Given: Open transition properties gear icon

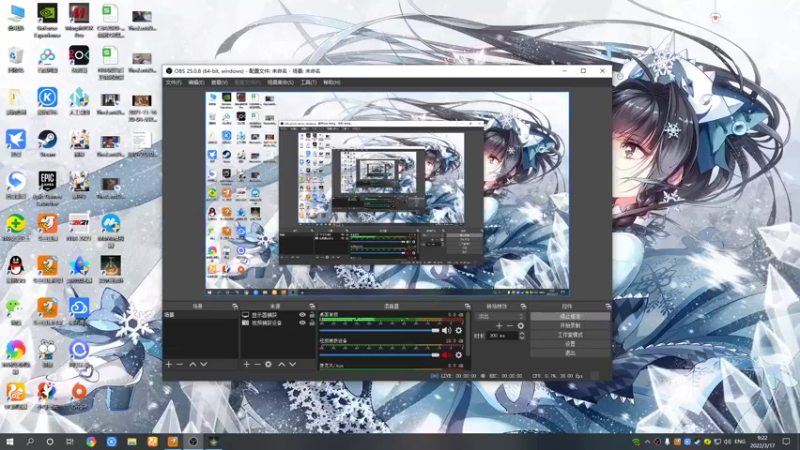Looking at the screenshot, I should pyautogui.click(x=520, y=326).
